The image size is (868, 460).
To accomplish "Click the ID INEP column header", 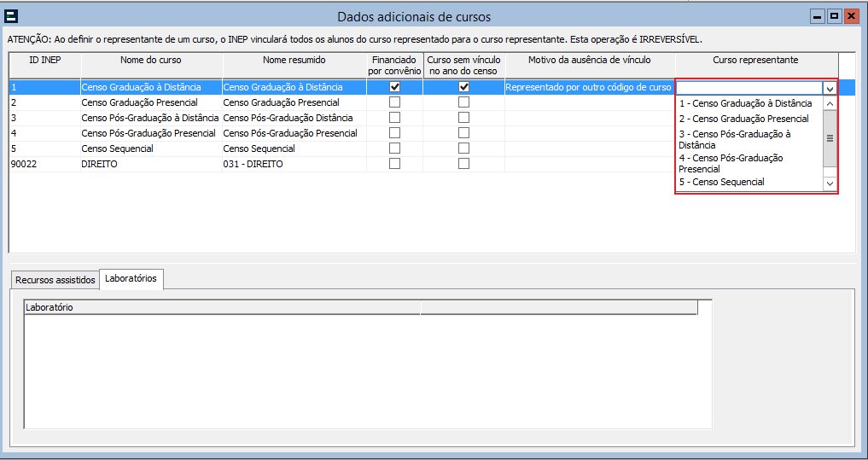I will [45, 66].
